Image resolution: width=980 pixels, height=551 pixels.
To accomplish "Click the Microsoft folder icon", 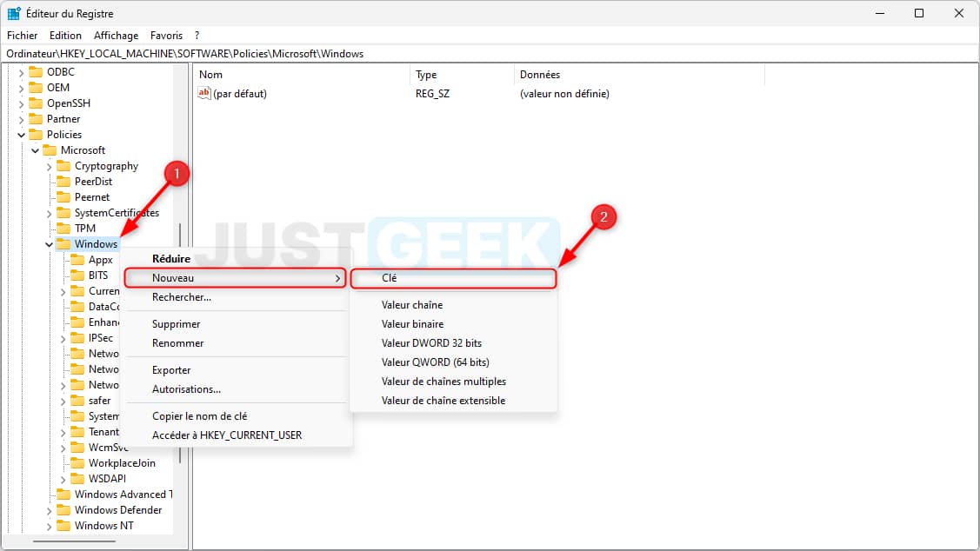I will point(50,150).
